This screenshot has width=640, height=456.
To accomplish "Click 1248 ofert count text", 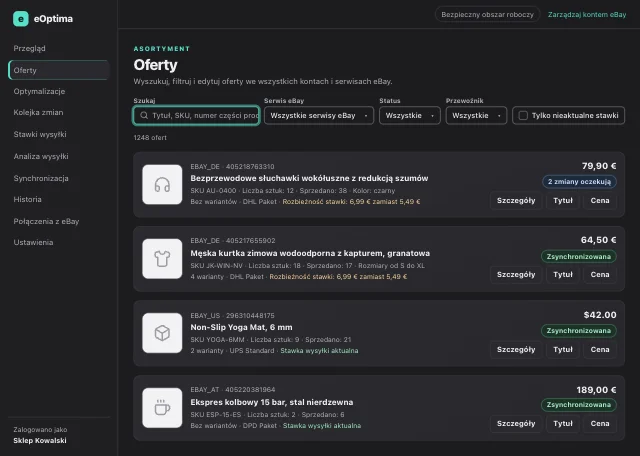I will 150,138.
